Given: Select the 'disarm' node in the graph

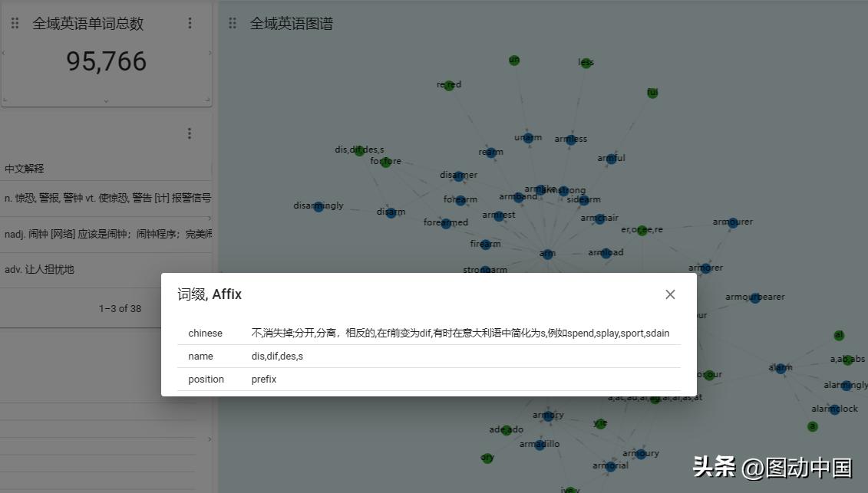Looking at the screenshot, I should [x=391, y=212].
